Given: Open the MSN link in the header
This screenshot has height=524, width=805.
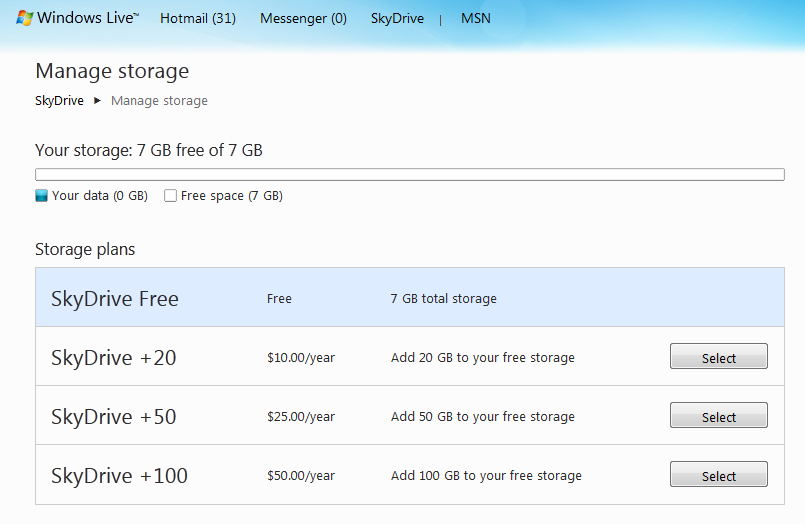Looking at the screenshot, I should [x=475, y=18].
